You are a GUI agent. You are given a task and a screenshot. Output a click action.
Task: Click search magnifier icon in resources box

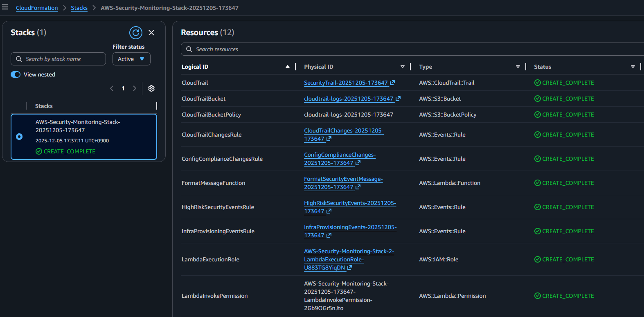tap(189, 49)
